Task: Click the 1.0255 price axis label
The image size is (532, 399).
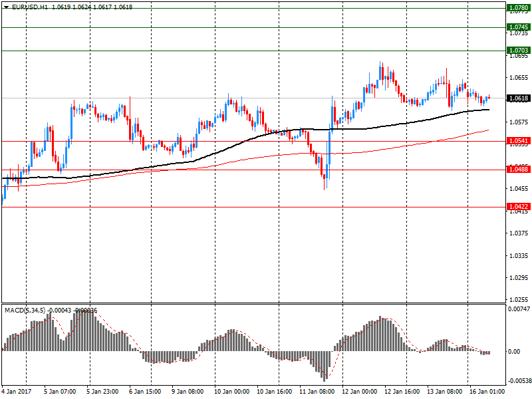Action: [519, 300]
